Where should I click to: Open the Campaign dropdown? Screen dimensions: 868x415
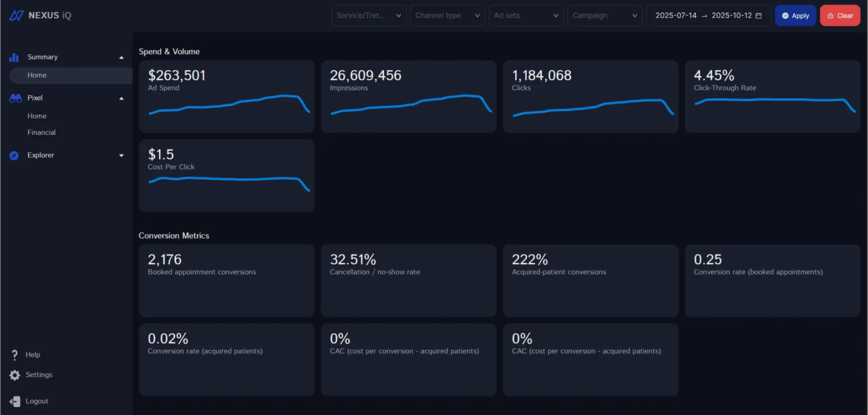tap(605, 15)
